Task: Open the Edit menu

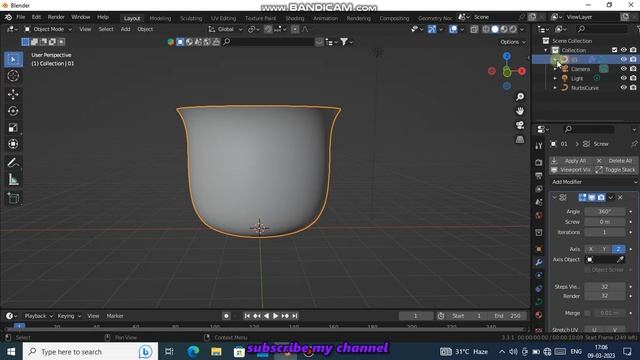Action: click(x=36, y=17)
